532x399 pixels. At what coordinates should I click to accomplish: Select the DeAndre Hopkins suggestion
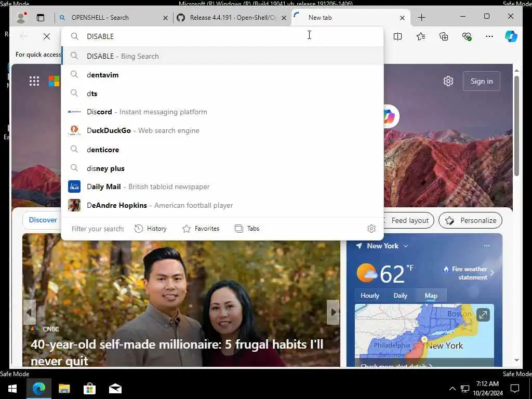click(x=222, y=205)
